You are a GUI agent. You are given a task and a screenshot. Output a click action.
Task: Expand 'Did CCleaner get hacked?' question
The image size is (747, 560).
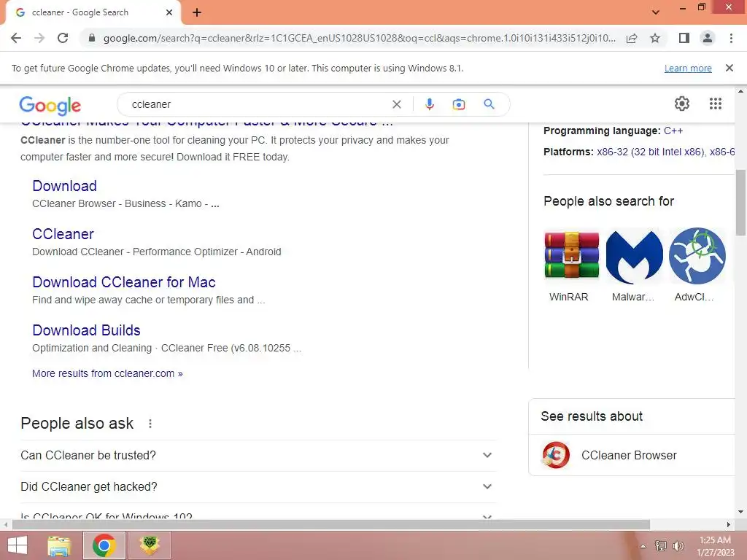(x=258, y=486)
